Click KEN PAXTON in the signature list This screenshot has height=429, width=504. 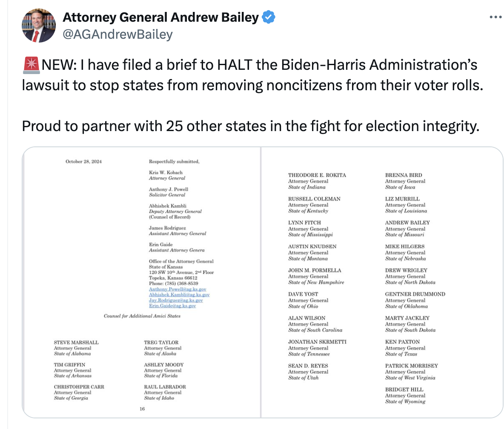pyautogui.click(x=402, y=342)
